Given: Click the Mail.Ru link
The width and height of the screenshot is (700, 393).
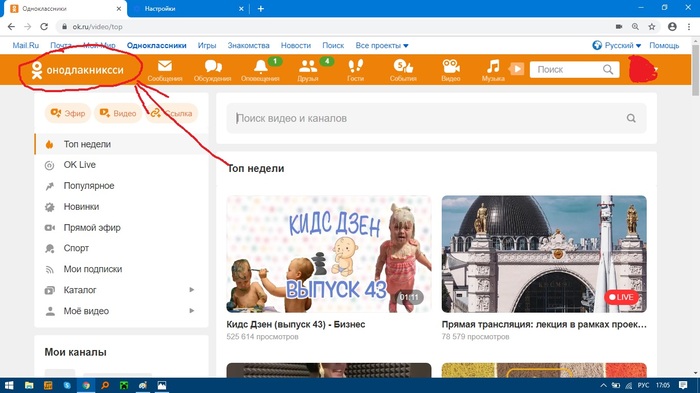Looking at the screenshot, I should click(x=25, y=46).
